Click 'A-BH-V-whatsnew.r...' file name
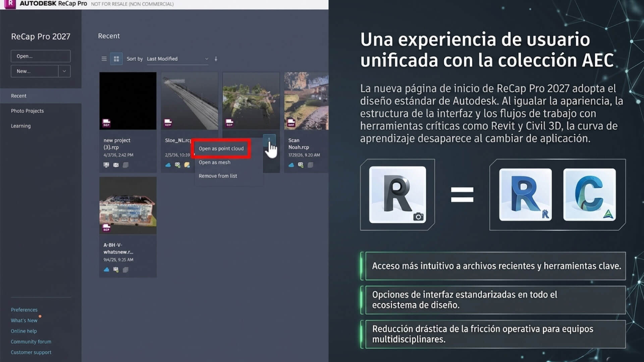 [118, 248]
